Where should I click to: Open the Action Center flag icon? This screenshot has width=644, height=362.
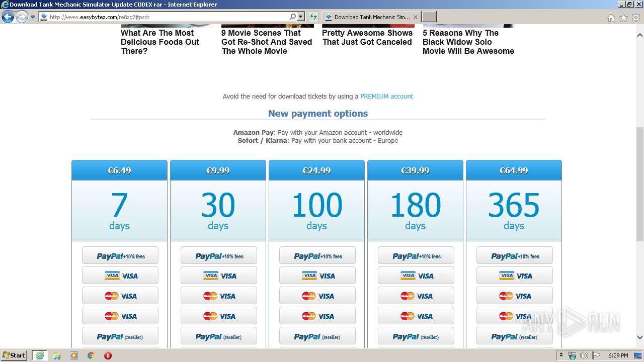pos(596,355)
